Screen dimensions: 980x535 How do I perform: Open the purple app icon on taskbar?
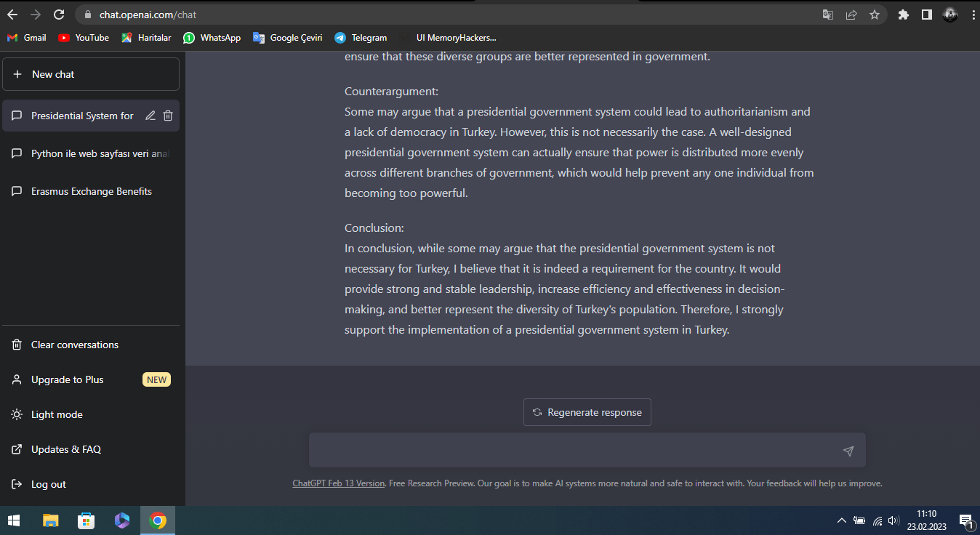click(121, 520)
